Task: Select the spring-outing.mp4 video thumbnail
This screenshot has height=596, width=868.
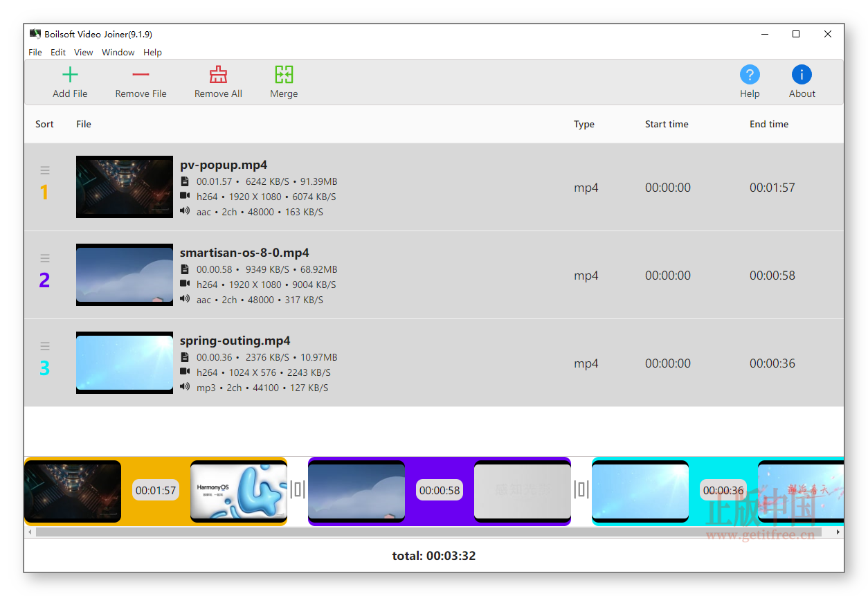Action: pyautogui.click(x=125, y=363)
